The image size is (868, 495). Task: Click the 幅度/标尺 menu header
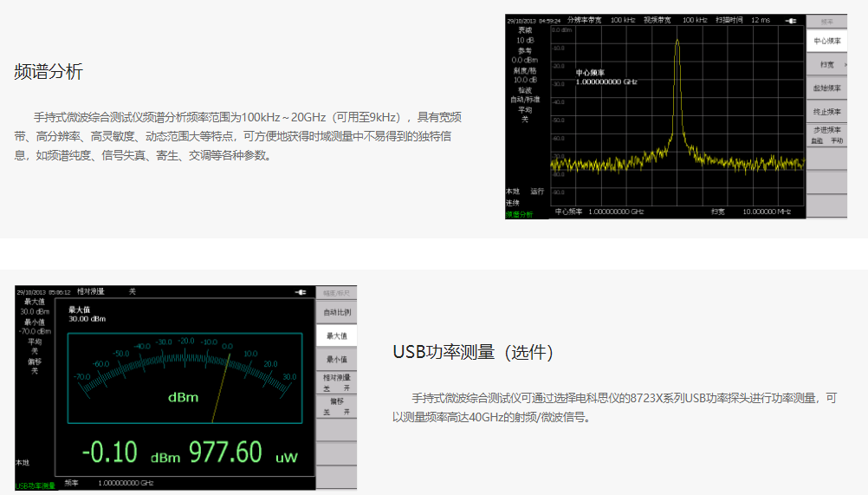pos(336,293)
